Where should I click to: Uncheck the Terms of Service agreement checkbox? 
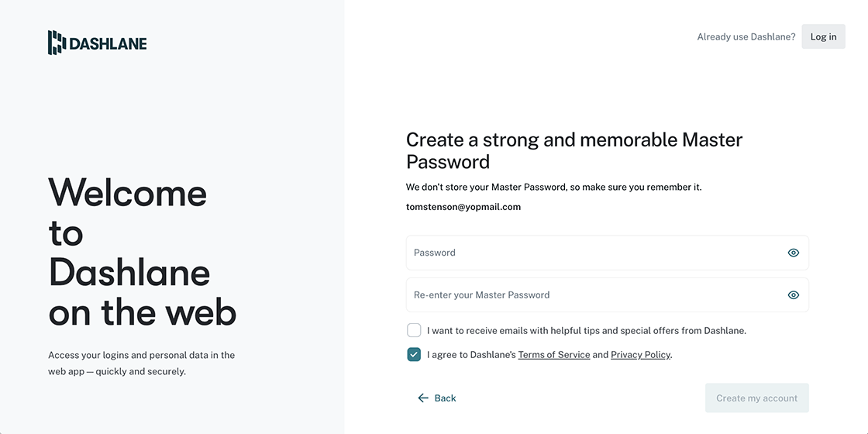[414, 355]
